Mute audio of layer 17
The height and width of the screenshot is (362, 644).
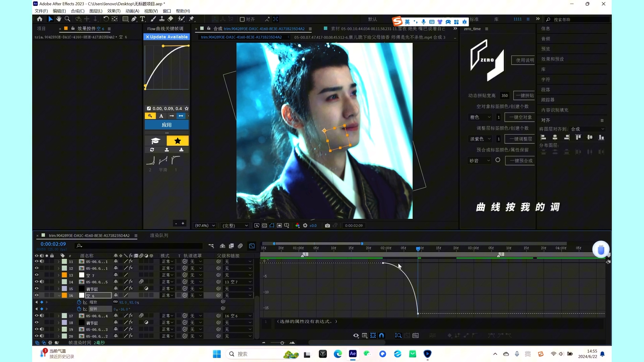[42, 316]
